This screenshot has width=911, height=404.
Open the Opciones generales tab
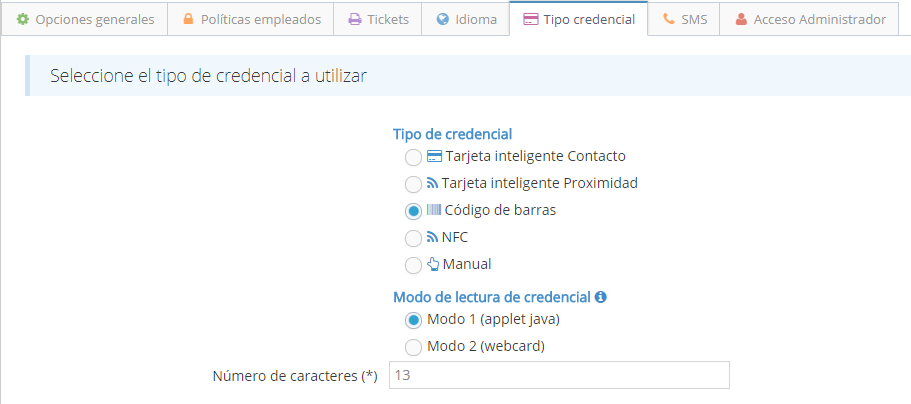click(94, 19)
